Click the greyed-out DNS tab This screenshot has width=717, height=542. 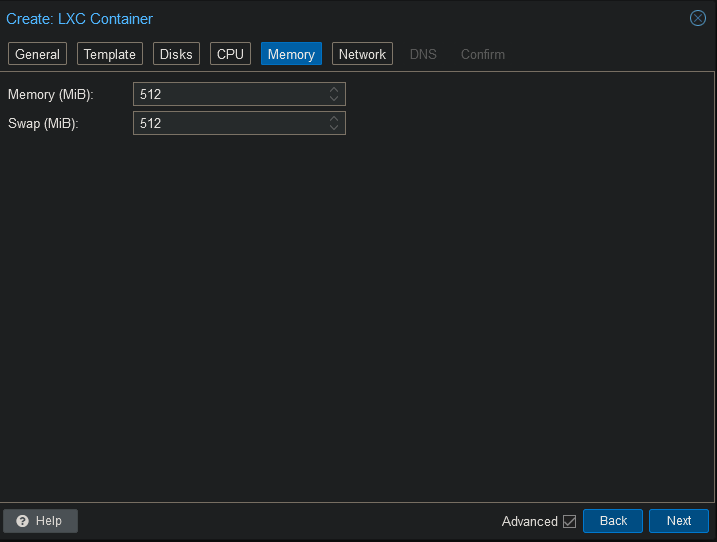423,54
